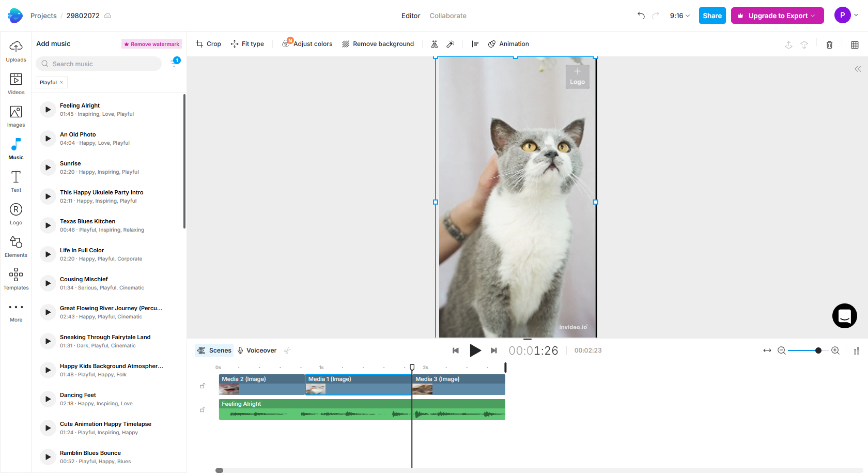Click the cloud save status icon
Image resolution: width=868 pixels, height=473 pixels.
pos(107,16)
